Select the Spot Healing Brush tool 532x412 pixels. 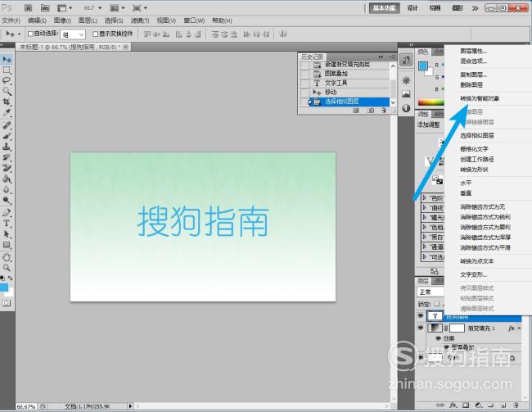[7, 125]
